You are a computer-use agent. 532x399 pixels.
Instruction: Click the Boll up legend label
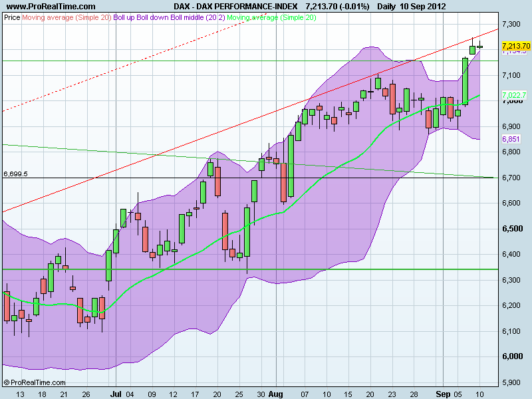coord(124,17)
